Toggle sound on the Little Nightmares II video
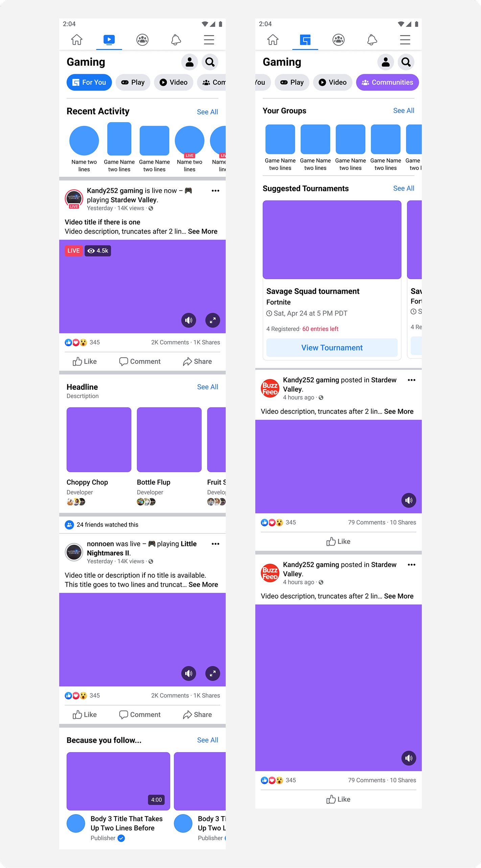 (x=189, y=673)
